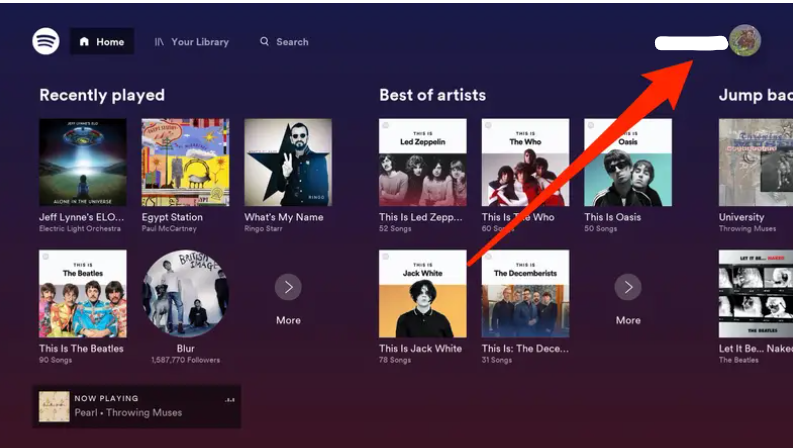Click 'This Is Jack White' title text
This screenshot has width=793, height=448.
click(420, 348)
